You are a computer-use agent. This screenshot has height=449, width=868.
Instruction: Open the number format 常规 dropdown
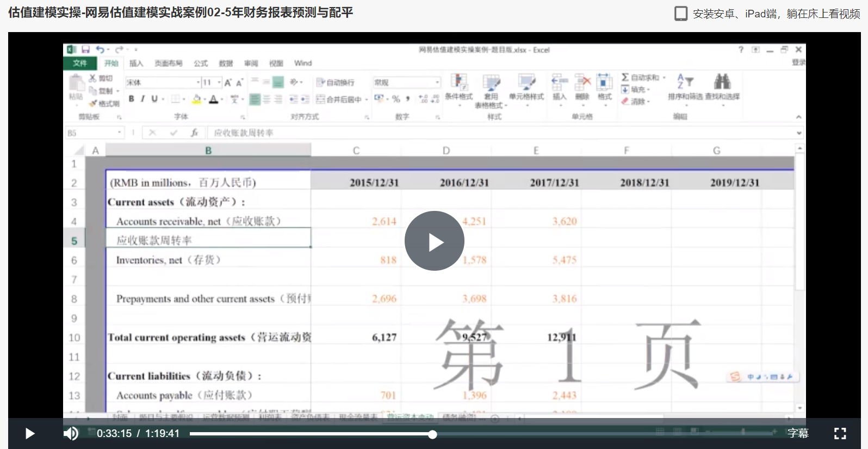[x=437, y=83]
